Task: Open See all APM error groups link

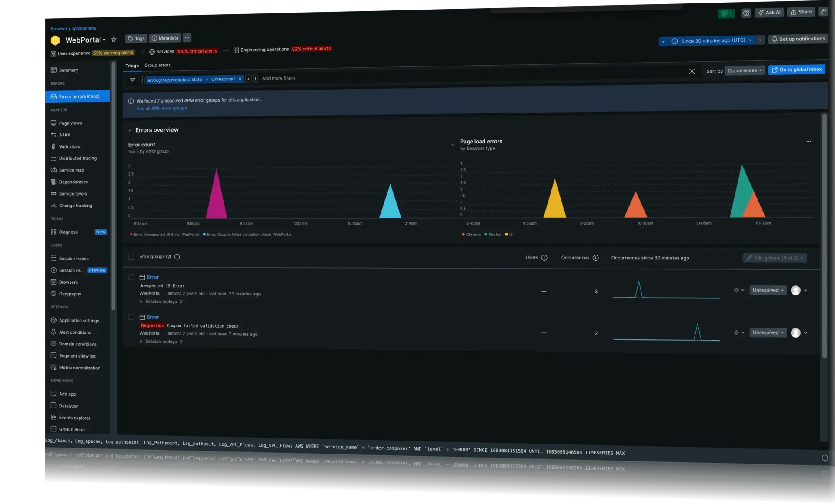Action: pyautogui.click(x=161, y=108)
